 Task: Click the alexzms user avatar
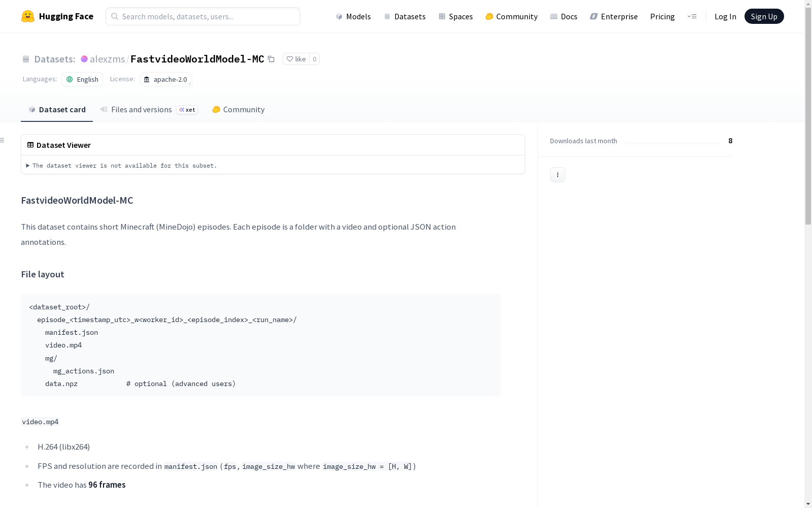pyautogui.click(x=84, y=59)
